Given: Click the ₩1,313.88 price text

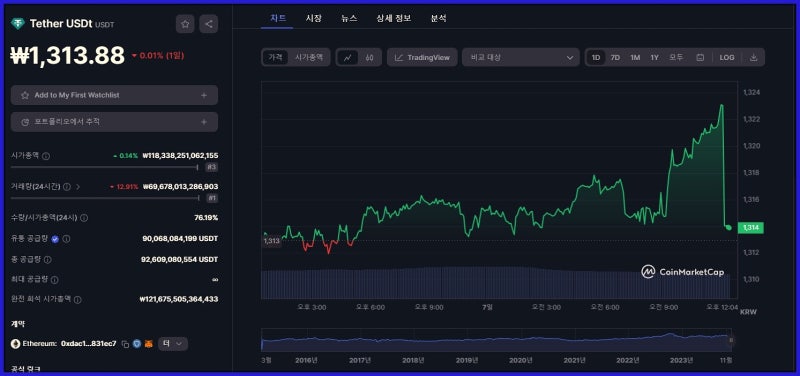Looking at the screenshot, I should click(x=67, y=55).
